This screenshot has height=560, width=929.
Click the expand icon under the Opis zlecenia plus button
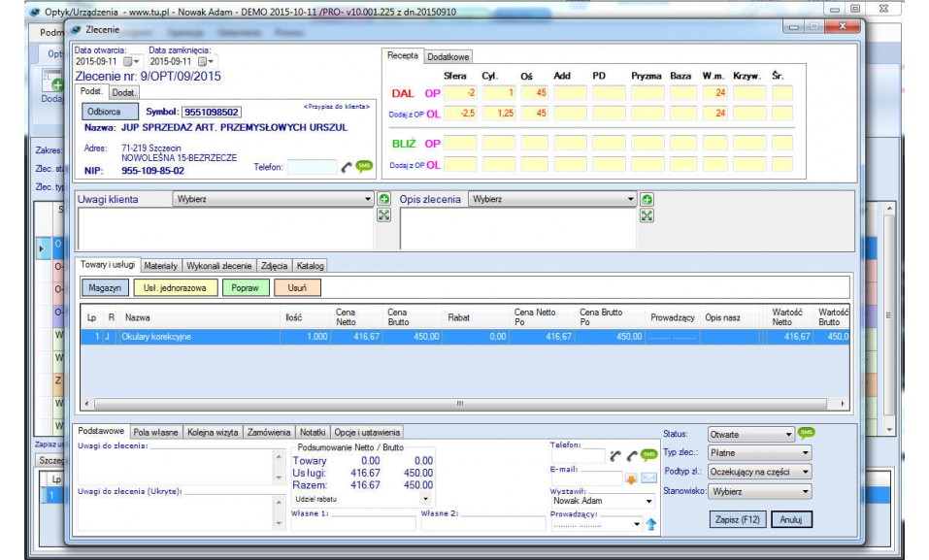click(647, 215)
